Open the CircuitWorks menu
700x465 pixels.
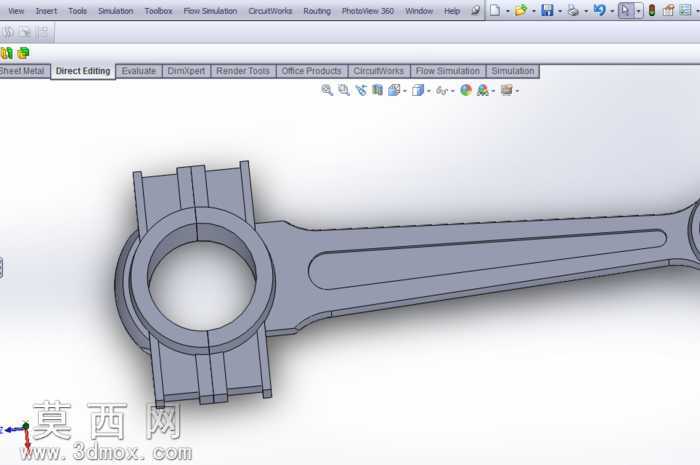[270, 11]
